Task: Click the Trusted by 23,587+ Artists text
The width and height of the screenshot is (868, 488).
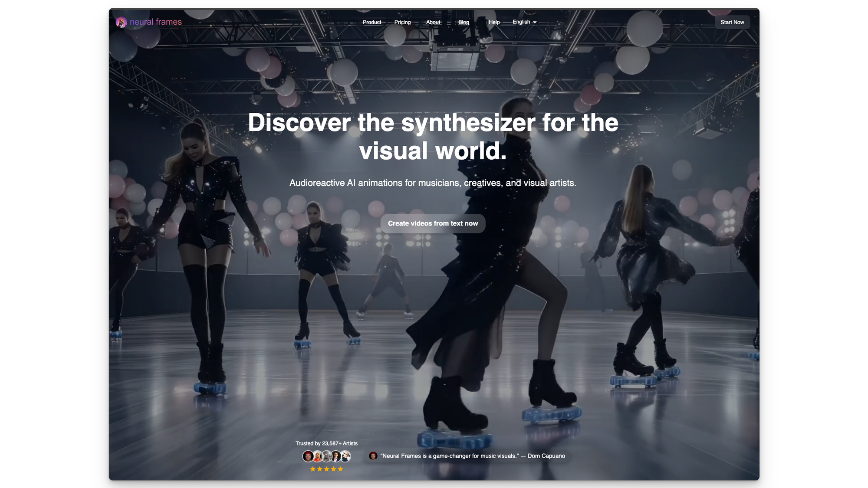Action: (326, 443)
